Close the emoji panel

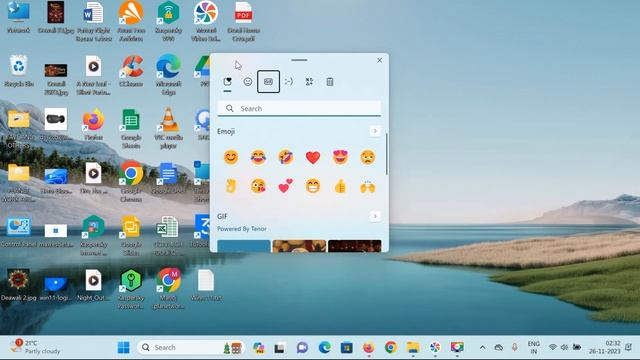[x=379, y=60]
